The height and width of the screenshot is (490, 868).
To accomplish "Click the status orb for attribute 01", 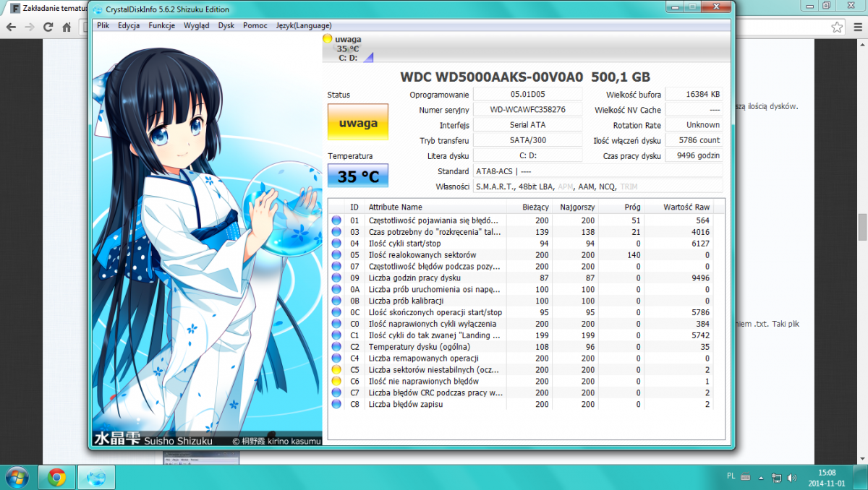I will [336, 220].
